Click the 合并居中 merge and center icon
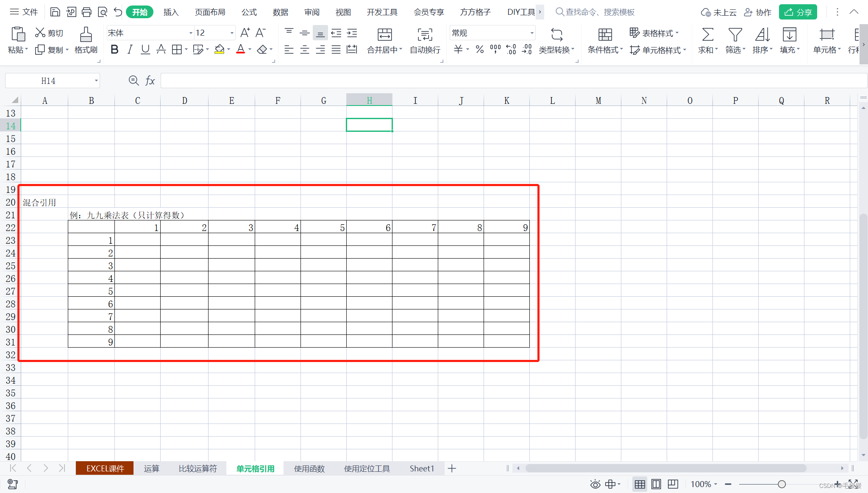868x493 pixels. pos(385,34)
